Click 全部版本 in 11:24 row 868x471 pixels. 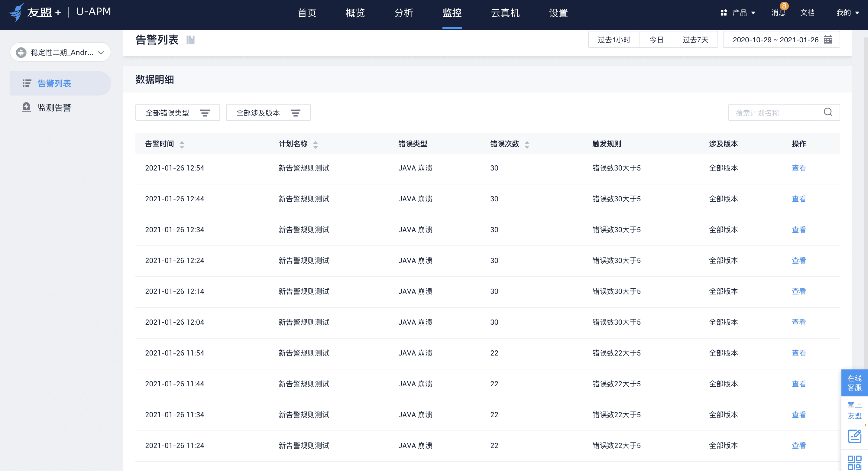coord(723,446)
